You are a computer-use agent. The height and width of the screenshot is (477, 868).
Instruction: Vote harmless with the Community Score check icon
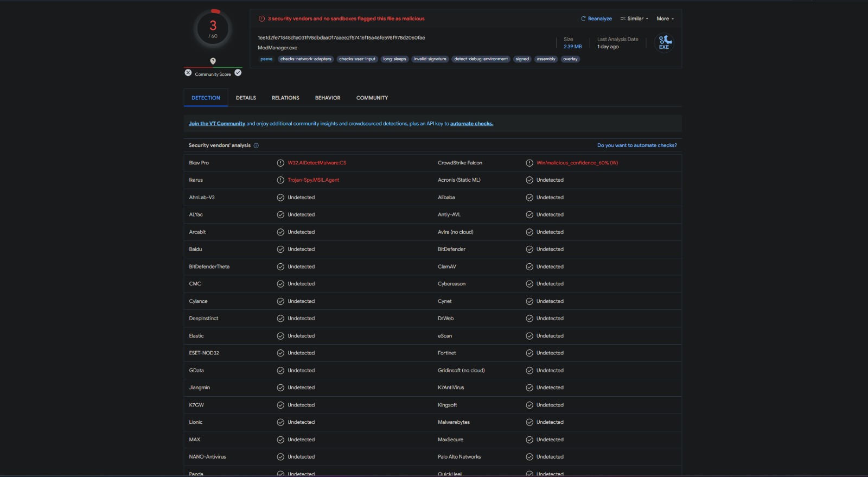coord(238,73)
